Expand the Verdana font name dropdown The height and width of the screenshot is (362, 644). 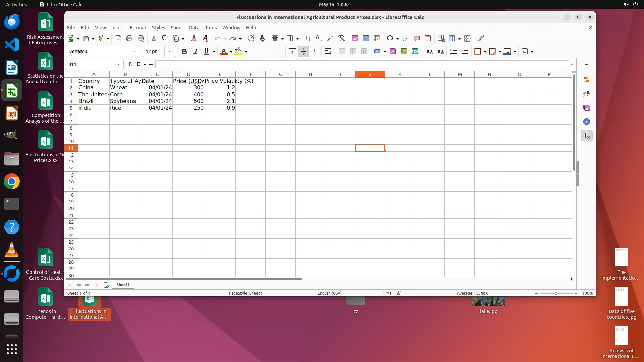[134, 52]
